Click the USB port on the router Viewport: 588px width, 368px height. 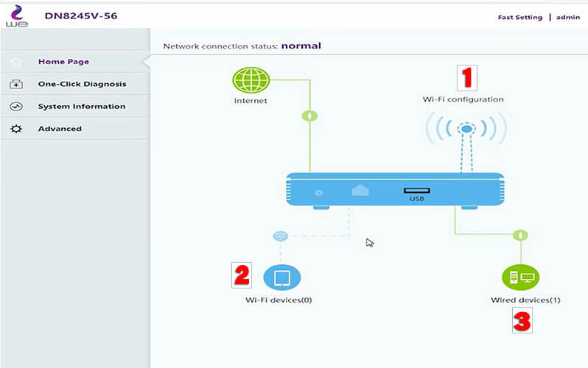point(417,191)
